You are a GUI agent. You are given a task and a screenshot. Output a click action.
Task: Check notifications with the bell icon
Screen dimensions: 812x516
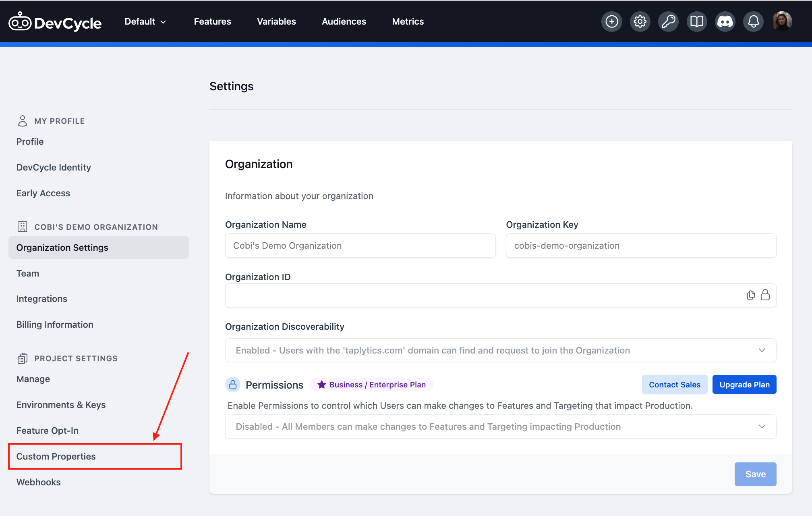point(753,21)
